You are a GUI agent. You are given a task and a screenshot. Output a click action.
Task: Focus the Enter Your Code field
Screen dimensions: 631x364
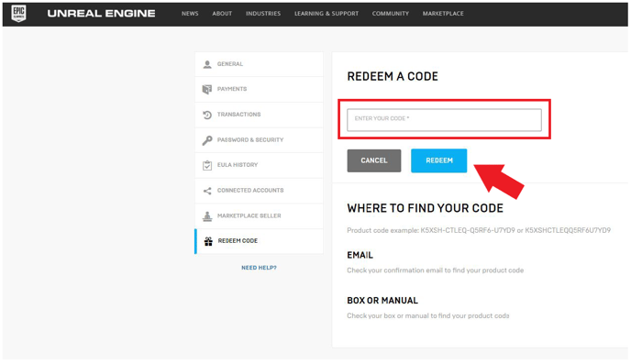444,120
